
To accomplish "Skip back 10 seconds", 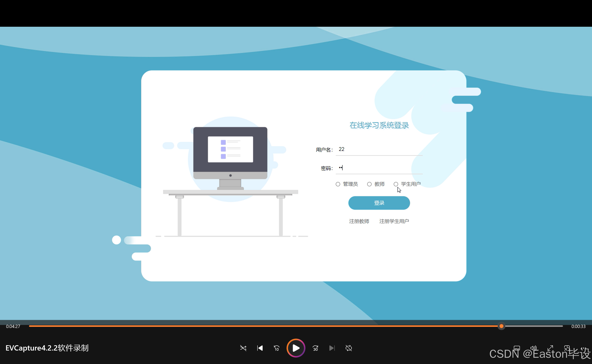I will pos(276,348).
